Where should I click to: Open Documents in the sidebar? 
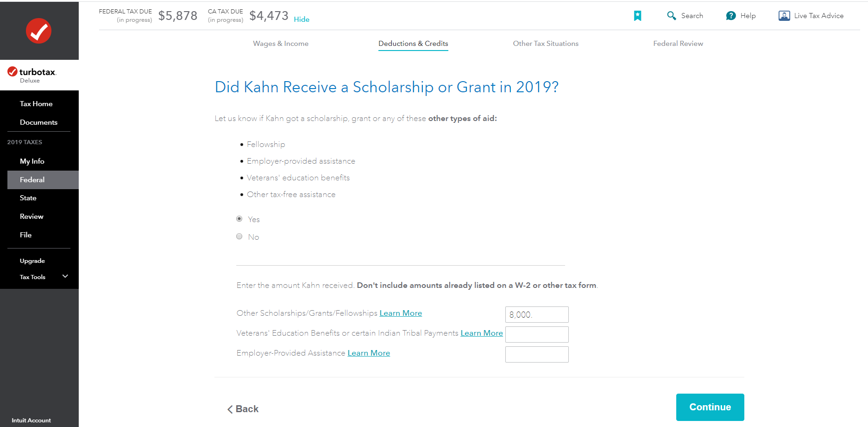tap(38, 122)
